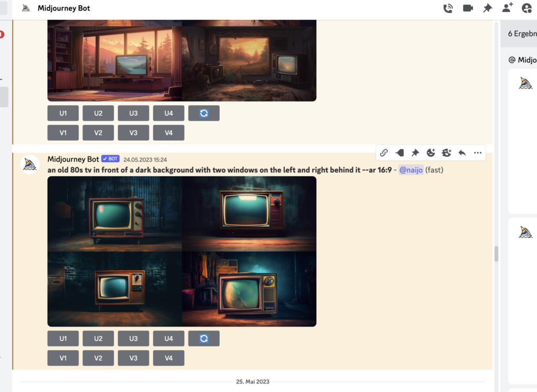This screenshot has width=537, height=392.
Task: Upscale U4 under the sunset room images
Action: pyautogui.click(x=168, y=113)
